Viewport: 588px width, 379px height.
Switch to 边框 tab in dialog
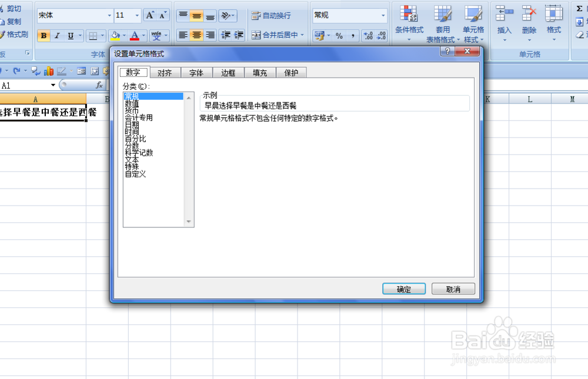point(228,73)
